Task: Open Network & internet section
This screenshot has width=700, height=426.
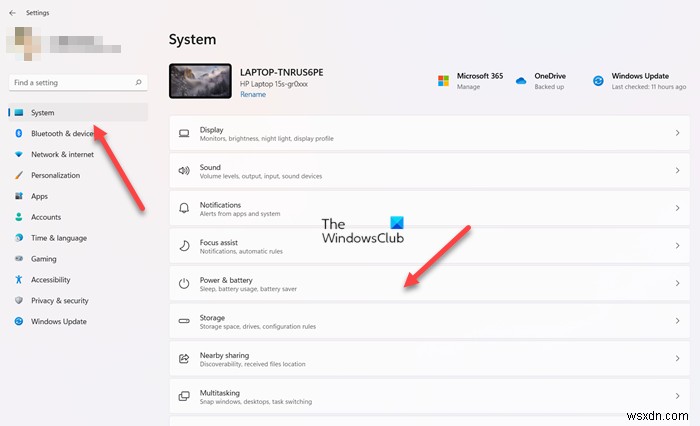Action: tap(62, 155)
